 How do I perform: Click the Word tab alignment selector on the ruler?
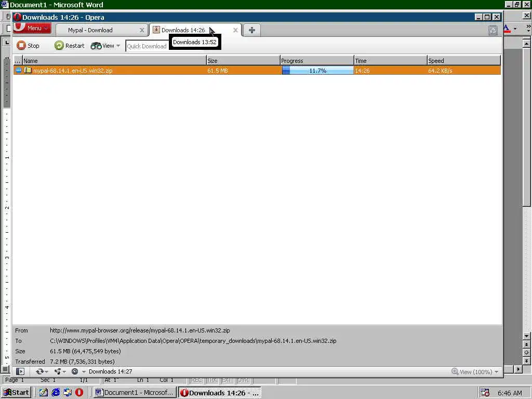point(6,43)
